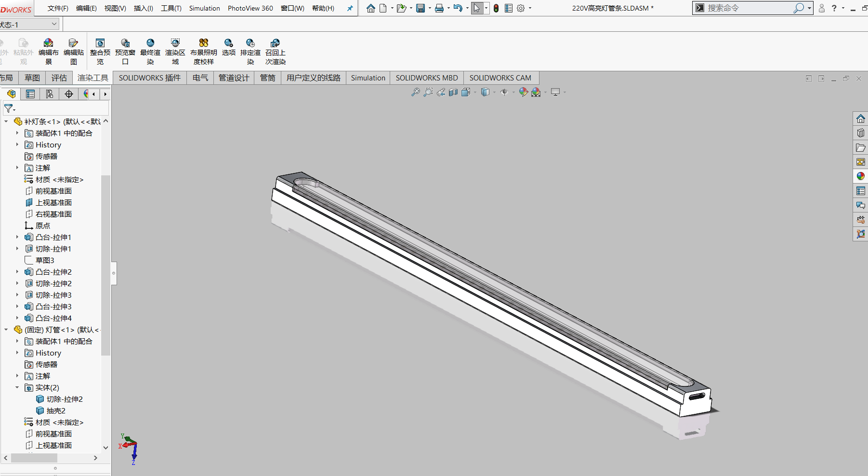Activate the Section View icon

[453, 92]
